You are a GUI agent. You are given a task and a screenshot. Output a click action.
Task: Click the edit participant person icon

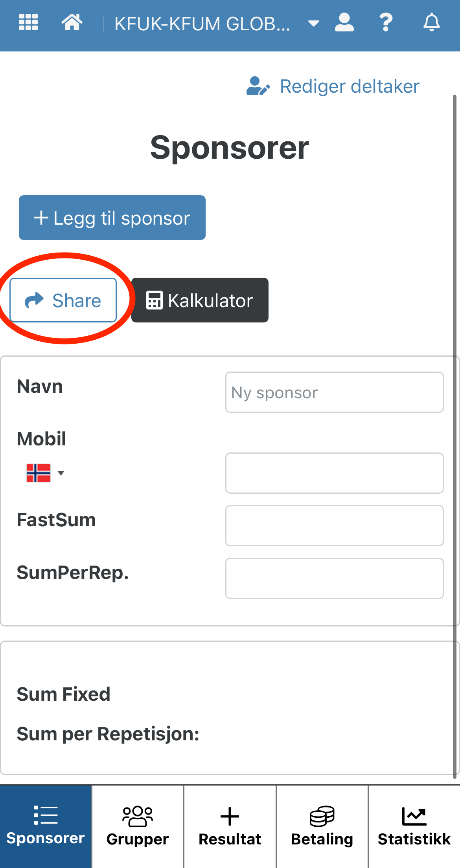click(x=258, y=86)
